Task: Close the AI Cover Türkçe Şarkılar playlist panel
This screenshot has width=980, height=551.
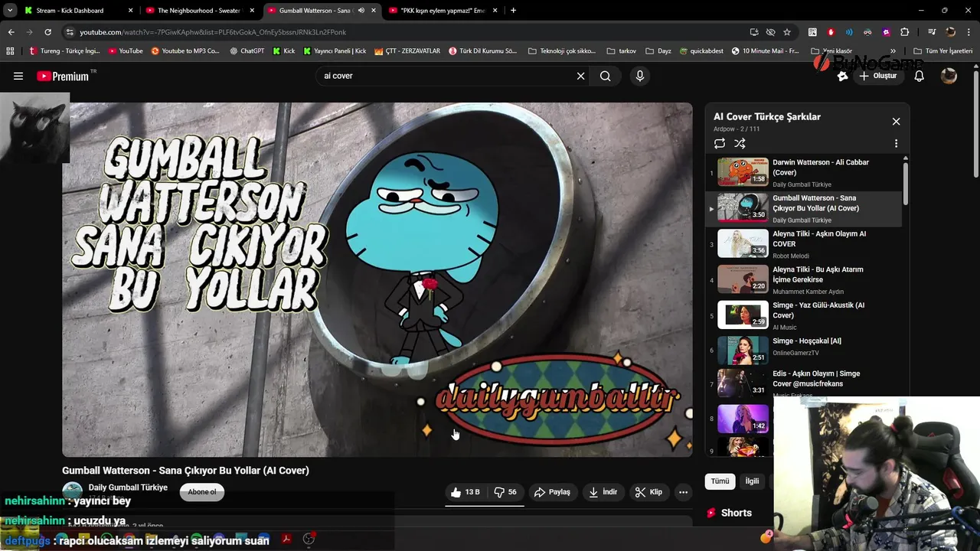Action: tap(896, 121)
